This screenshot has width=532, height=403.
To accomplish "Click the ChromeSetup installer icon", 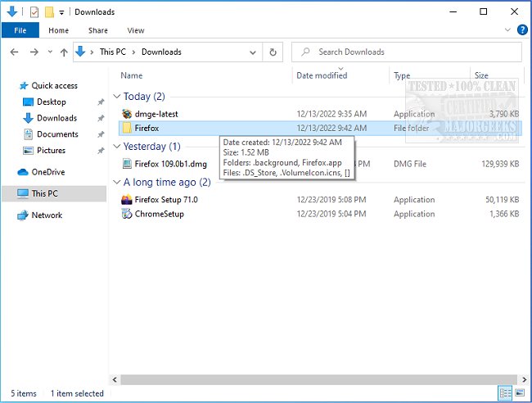I will click(x=127, y=214).
